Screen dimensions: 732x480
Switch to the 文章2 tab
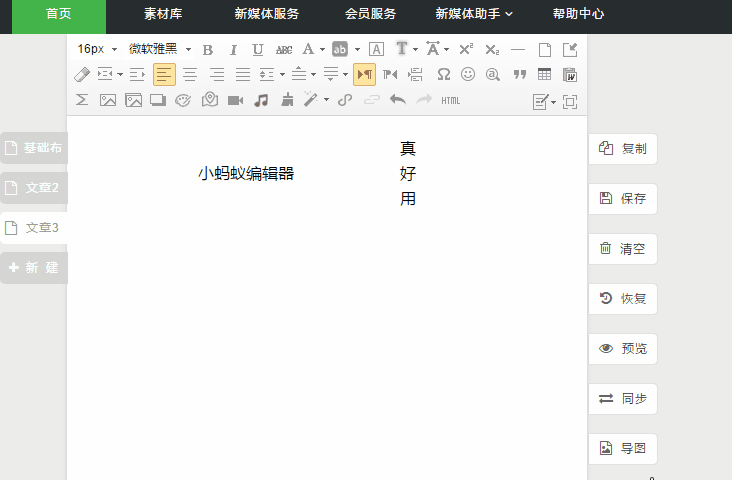coord(34,188)
